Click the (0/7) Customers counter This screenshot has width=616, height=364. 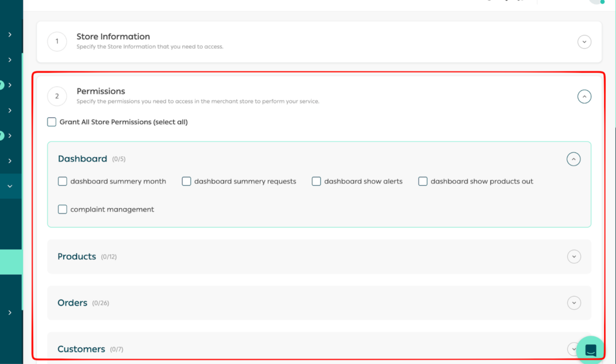click(117, 350)
